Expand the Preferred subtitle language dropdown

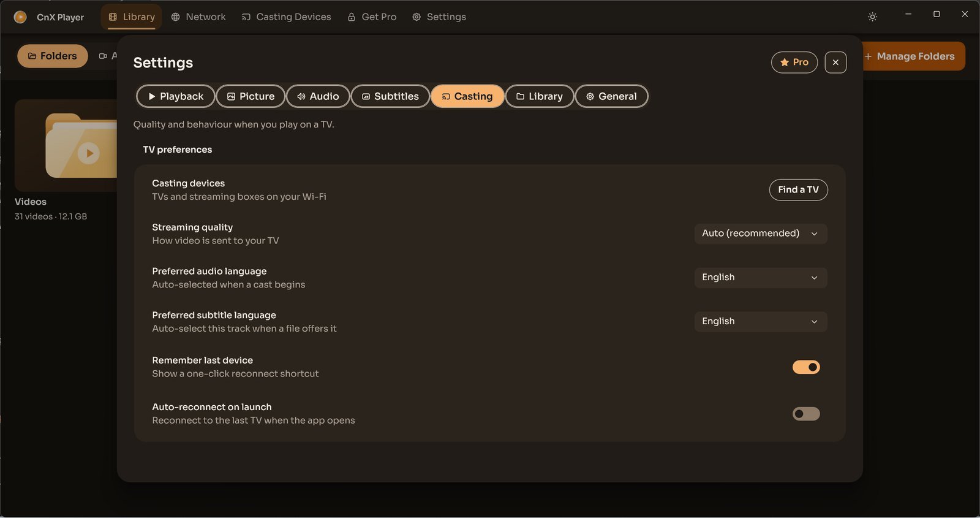coord(761,322)
